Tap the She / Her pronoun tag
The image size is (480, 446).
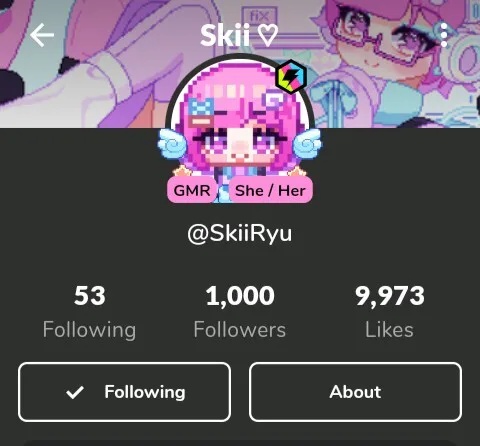pos(270,190)
